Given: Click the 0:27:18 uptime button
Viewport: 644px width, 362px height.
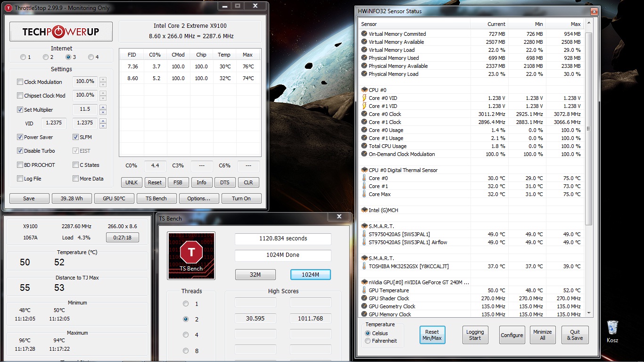Looking at the screenshot, I should pos(123,238).
